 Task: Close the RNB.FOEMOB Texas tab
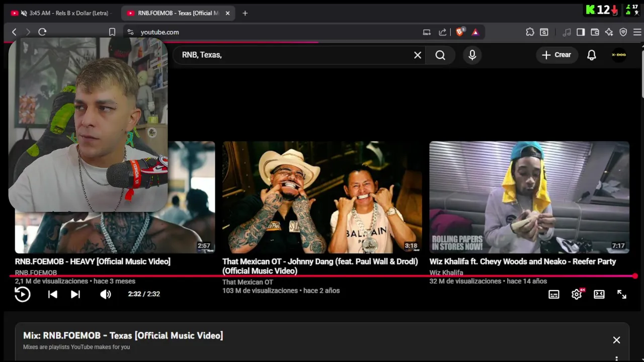pyautogui.click(x=227, y=13)
